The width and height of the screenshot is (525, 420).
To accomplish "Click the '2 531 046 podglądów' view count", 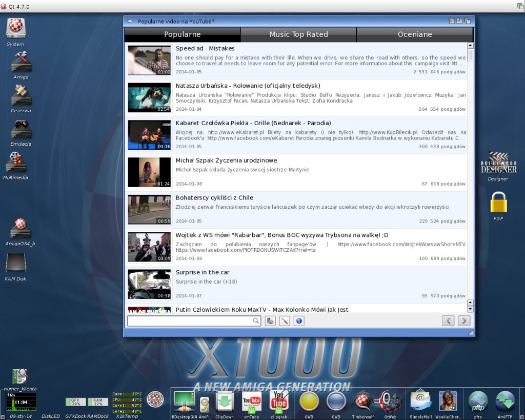I will coord(439,72).
